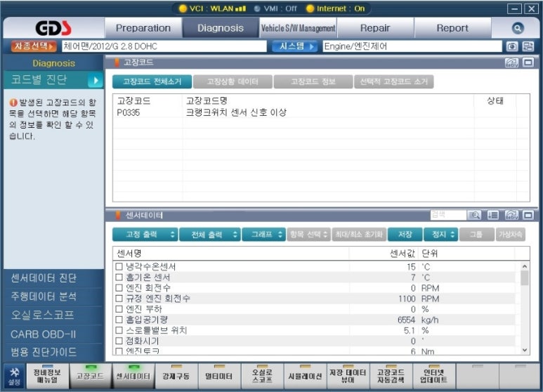Image resolution: width=543 pixels, height=392 pixels.
Task: Click 그룹 button in sensor toolbar
Action: pyautogui.click(x=476, y=235)
